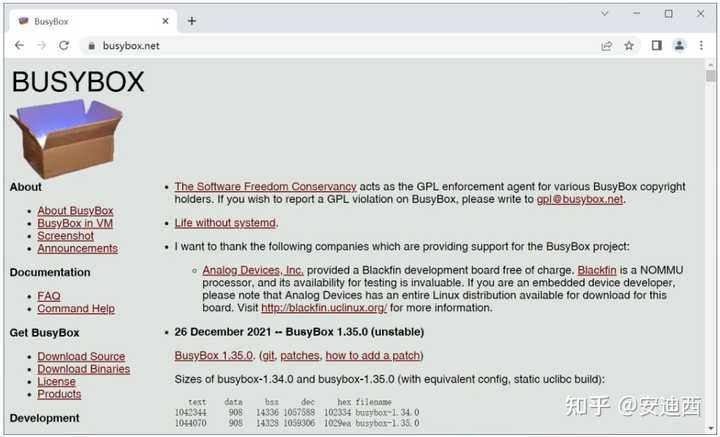This screenshot has height=437, width=720.
Task: View site info via the lock icon
Action: click(x=92, y=46)
